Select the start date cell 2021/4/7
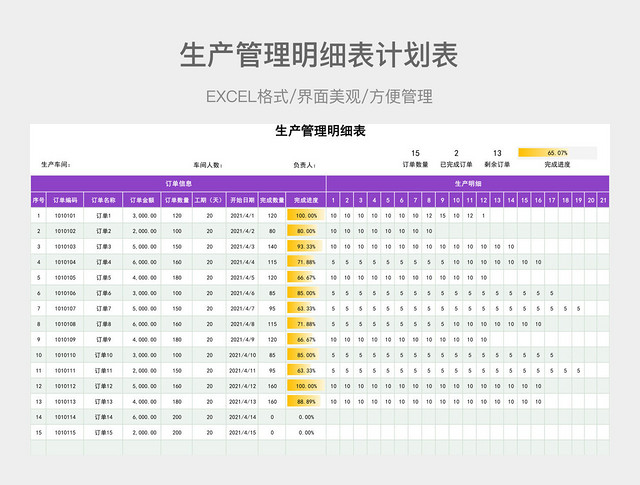Viewport: 640px width, 485px height. coord(242,309)
